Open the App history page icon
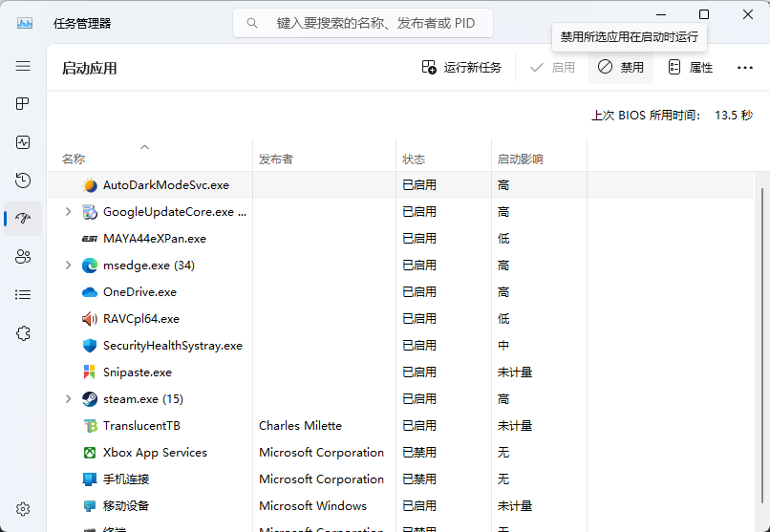This screenshot has width=770, height=532. point(23,181)
